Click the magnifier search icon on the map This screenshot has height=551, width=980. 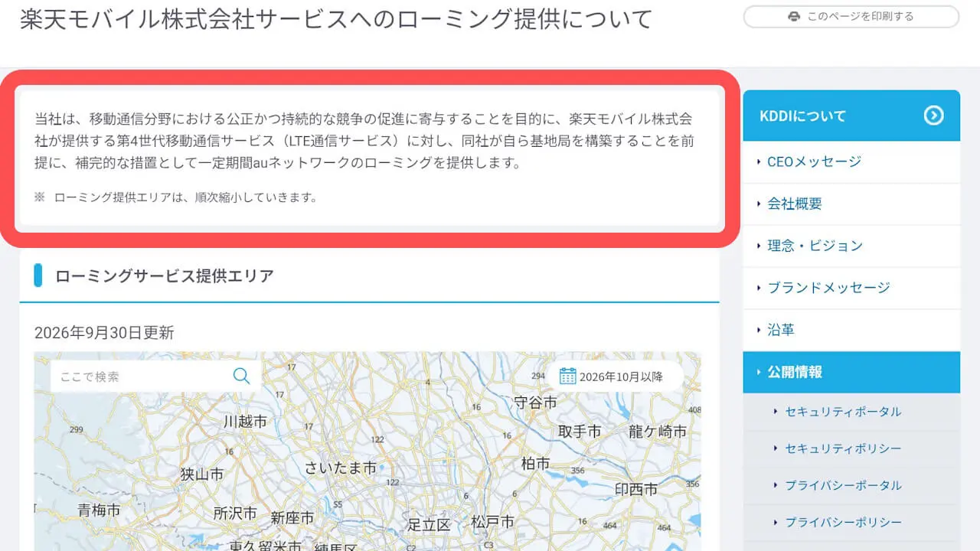(241, 376)
